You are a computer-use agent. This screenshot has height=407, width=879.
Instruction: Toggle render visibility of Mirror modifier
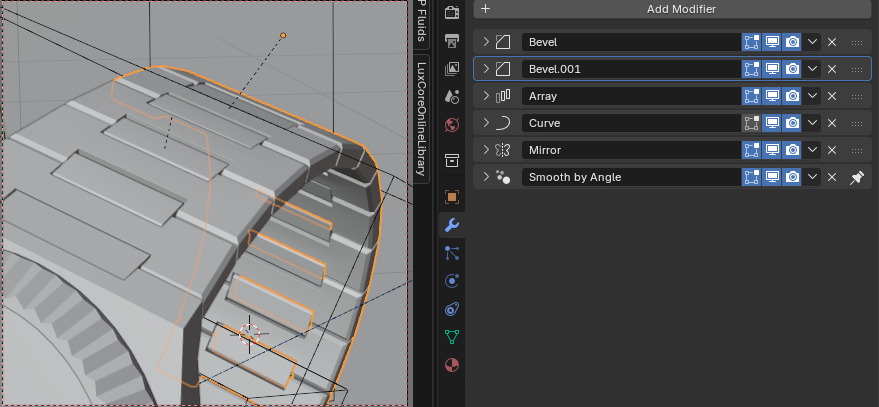792,150
